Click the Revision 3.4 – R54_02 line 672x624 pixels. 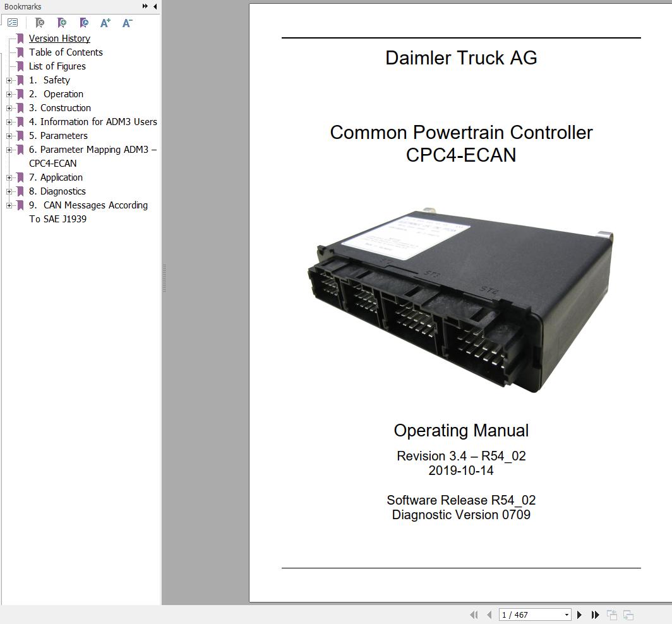coord(461,456)
